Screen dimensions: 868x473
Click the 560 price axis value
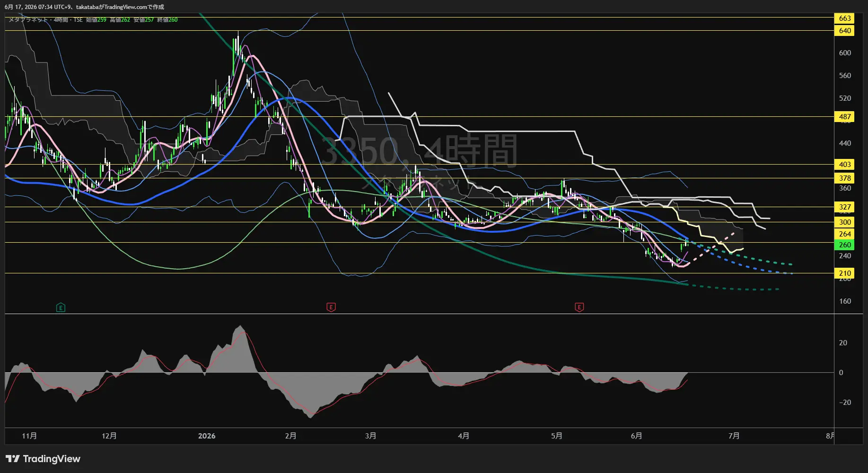click(845, 76)
